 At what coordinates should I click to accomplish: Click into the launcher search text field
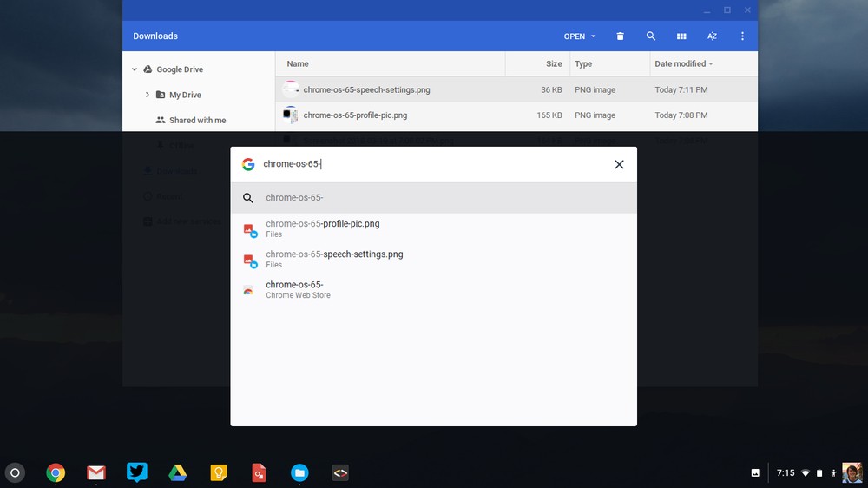(x=431, y=164)
